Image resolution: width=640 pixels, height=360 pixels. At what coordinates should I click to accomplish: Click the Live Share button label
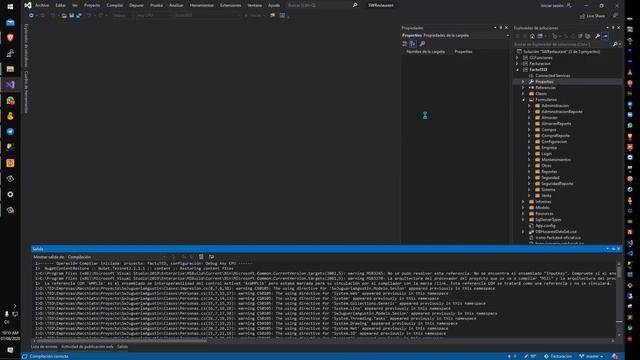(596, 16)
